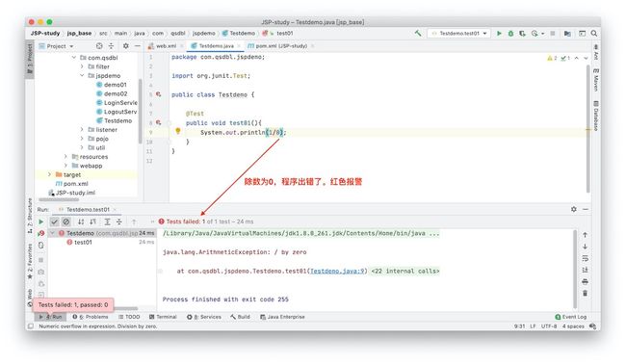
Task: Click the profiler run icon in the top toolbar
Action: pos(535,33)
